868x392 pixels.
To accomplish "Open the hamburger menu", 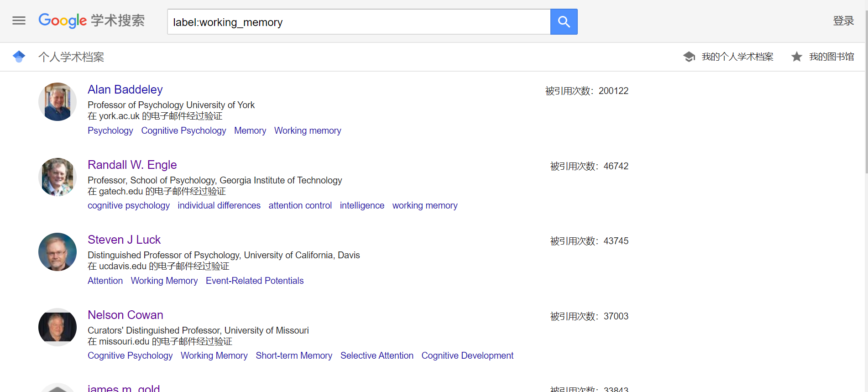I will (19, 21).
